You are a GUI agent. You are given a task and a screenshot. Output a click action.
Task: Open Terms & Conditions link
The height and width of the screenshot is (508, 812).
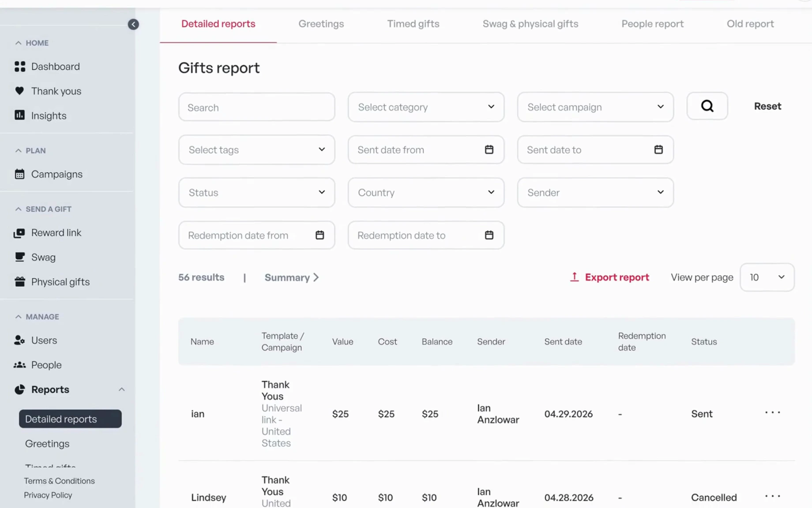tap(59, 481)
